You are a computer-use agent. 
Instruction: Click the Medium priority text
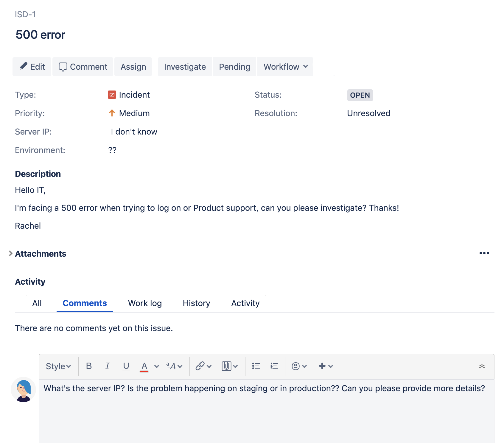tap(134, 113)
